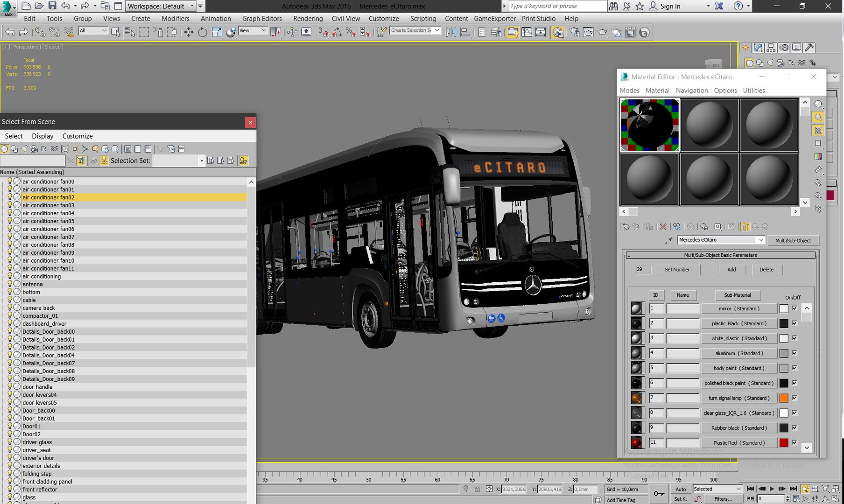Open Utilities menu in Material Editor

point(754,91)
